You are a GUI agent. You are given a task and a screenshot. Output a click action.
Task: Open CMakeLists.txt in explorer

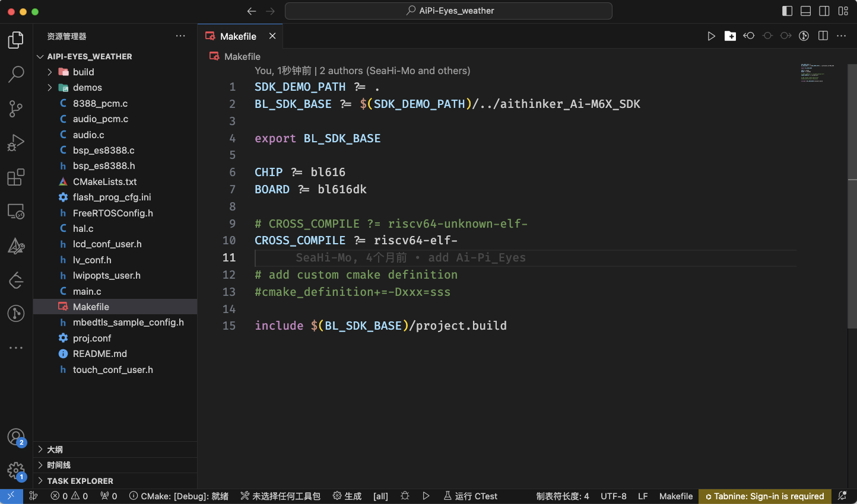(115, 181)
